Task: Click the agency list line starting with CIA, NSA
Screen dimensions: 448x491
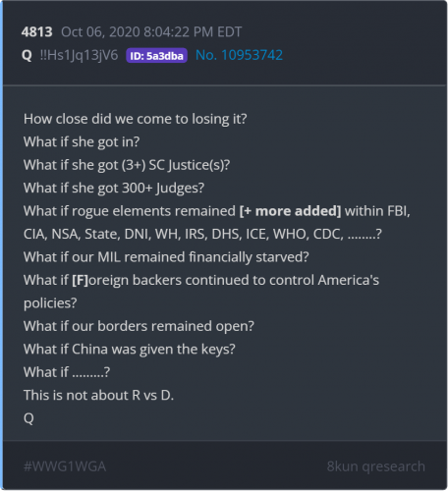Action: (202, 235)
